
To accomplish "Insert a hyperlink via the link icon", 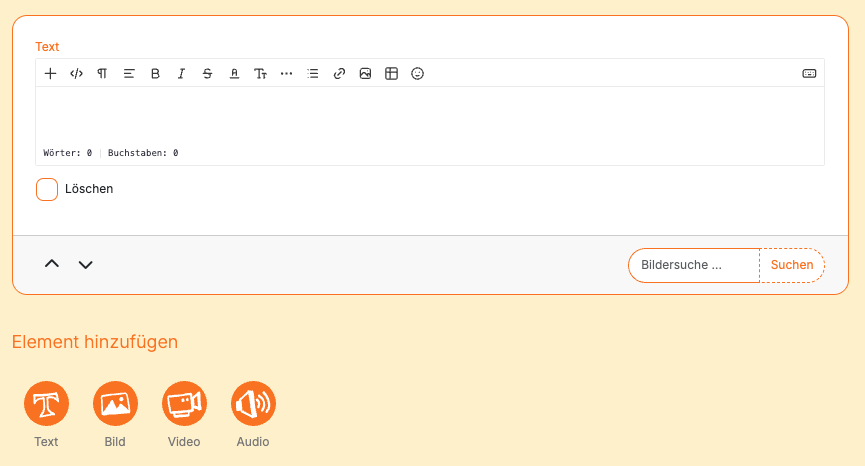I will [x=339, y=73].
